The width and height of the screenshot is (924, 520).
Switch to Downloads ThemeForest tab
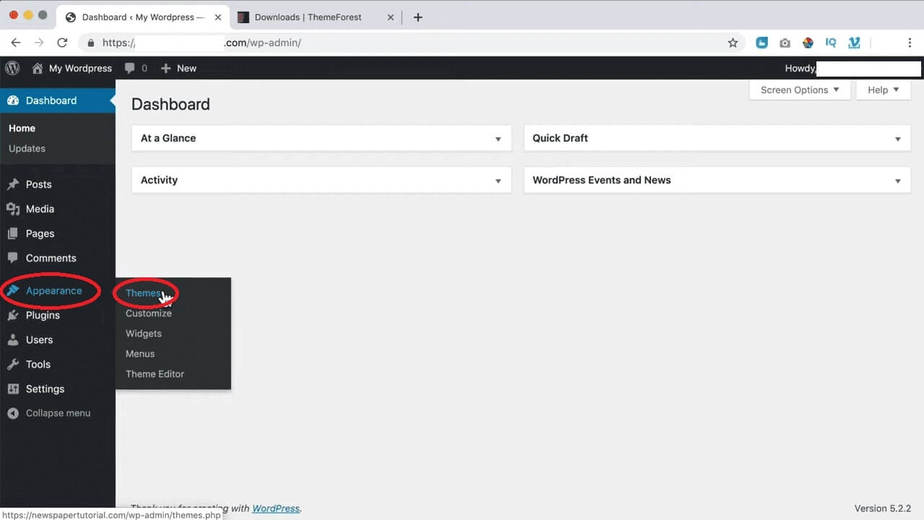(315, 17)
